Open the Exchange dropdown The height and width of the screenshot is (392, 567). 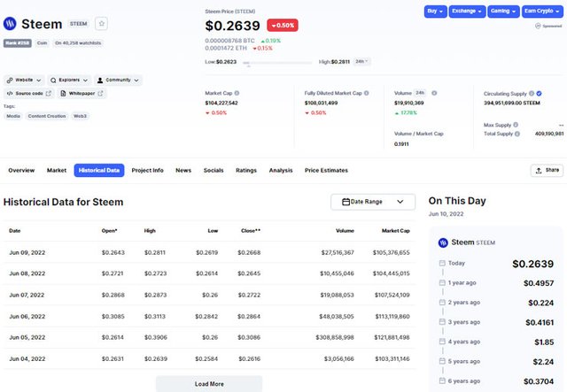click(467, 12)
